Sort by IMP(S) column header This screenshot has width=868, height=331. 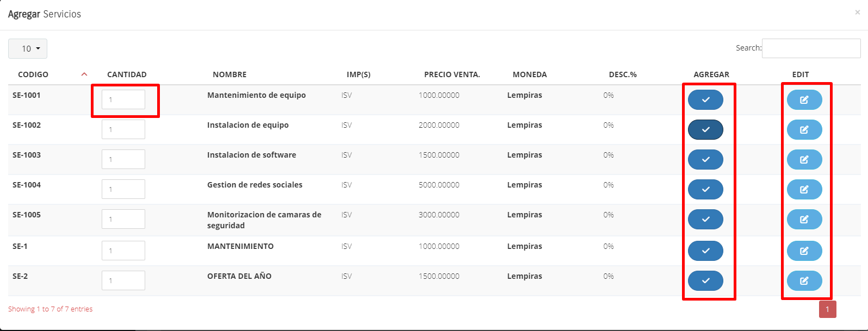click(x=358, y=74)
